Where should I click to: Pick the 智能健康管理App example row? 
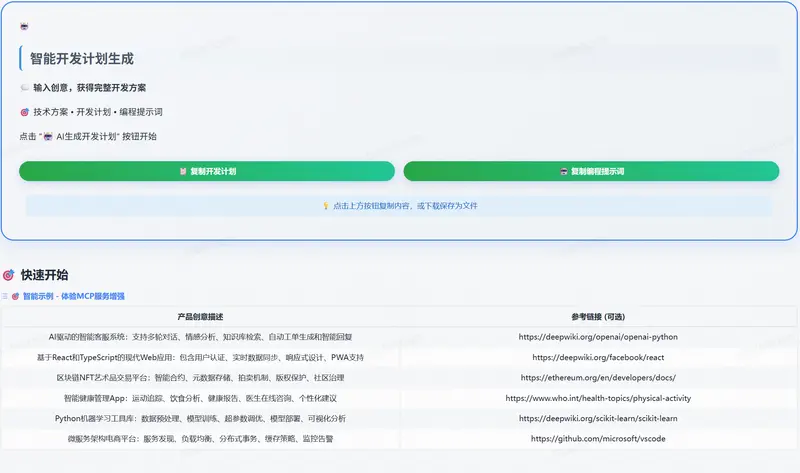200,398
